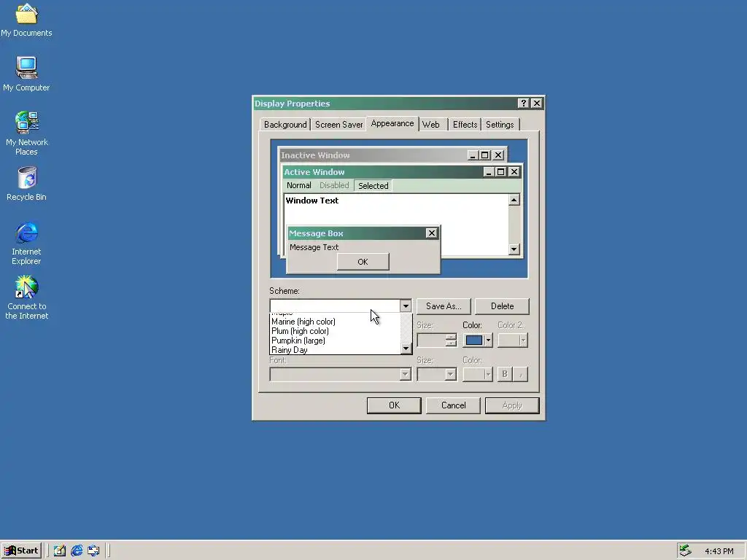Launch Internet Explorer from the quick launch bar

tap(77, 551)
